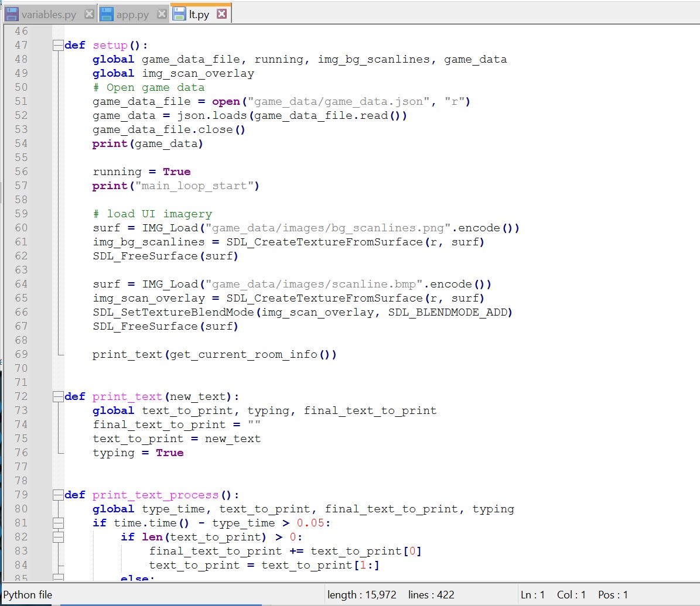
Task: Close the app.py tab
Action: pos(161,14)
